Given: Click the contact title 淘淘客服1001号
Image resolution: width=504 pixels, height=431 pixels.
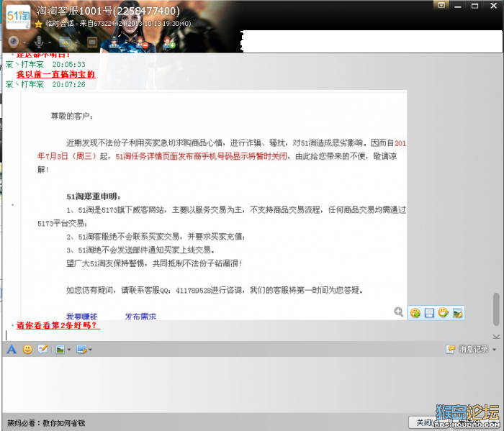Looking at the screenshot, I should [x=108, y=11].
